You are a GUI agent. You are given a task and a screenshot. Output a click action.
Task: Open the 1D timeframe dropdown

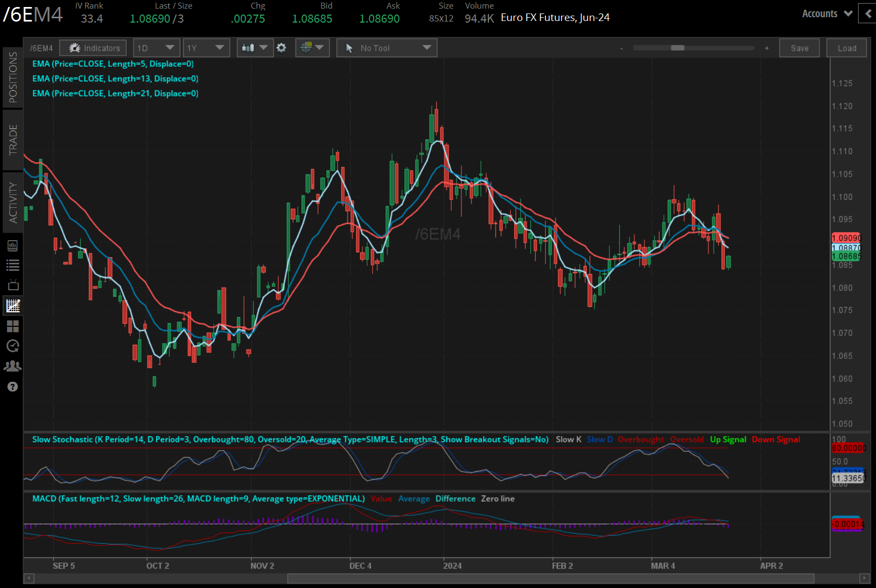(x=156, y=47)
